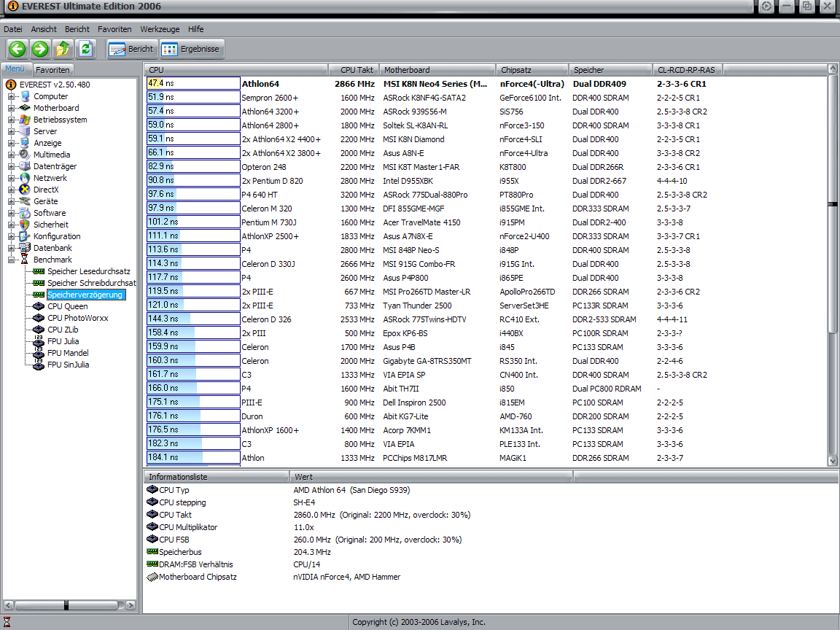Viewport: 840px width, 630px height.
Task: Click the Datenträger drive icon
Action: point(25,166)
